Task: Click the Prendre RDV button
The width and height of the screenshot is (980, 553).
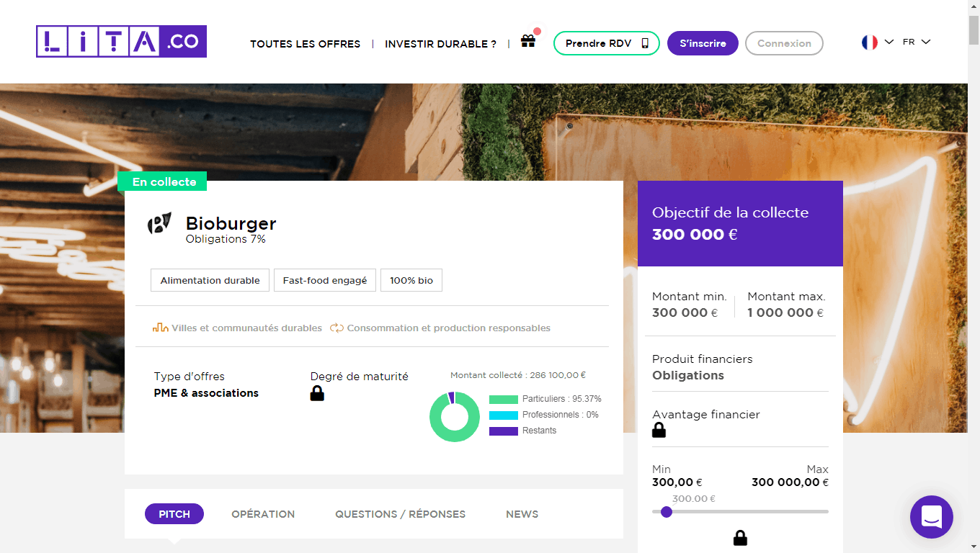Action: 606,43
